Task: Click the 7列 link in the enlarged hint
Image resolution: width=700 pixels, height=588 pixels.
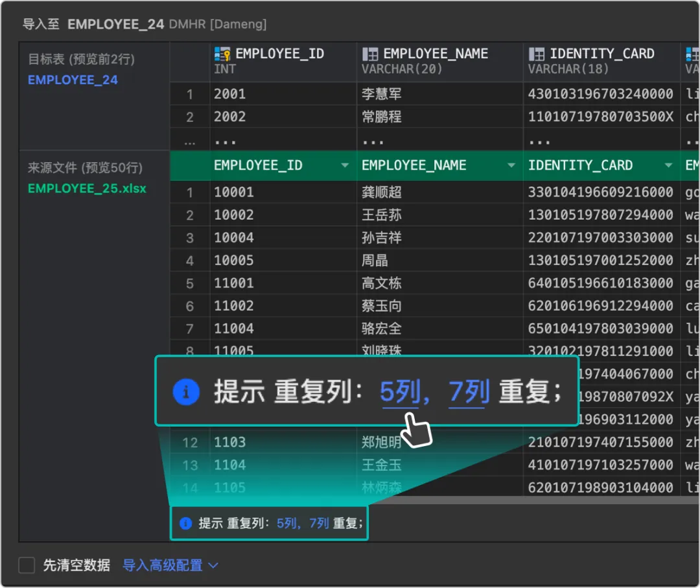Action: pos(468,392)
